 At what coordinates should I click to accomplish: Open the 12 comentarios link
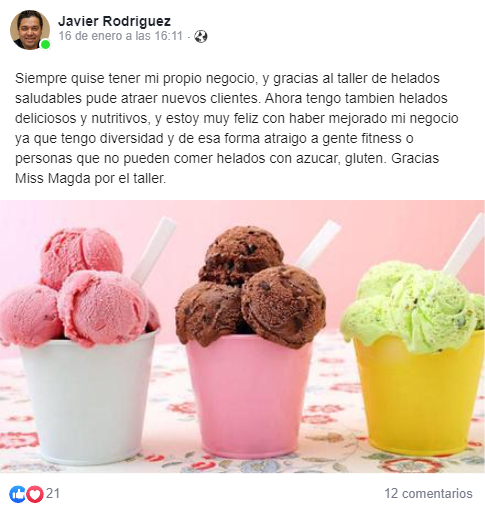coord(428,493)
